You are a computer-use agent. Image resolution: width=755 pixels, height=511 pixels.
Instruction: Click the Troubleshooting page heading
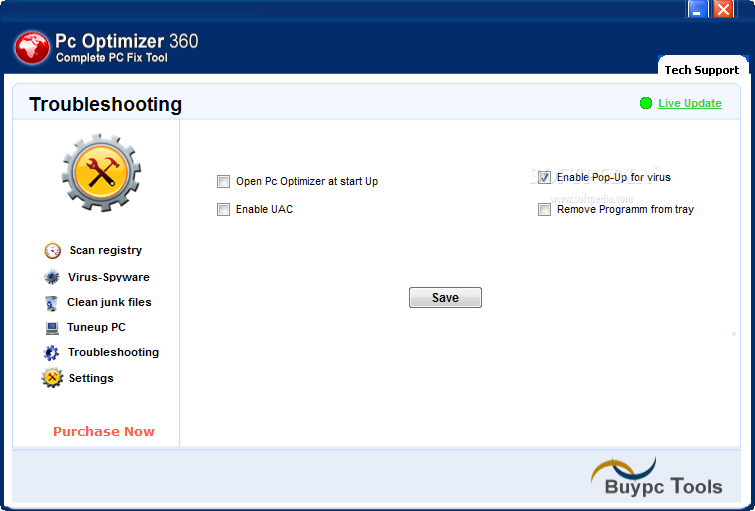coord(105,105)
